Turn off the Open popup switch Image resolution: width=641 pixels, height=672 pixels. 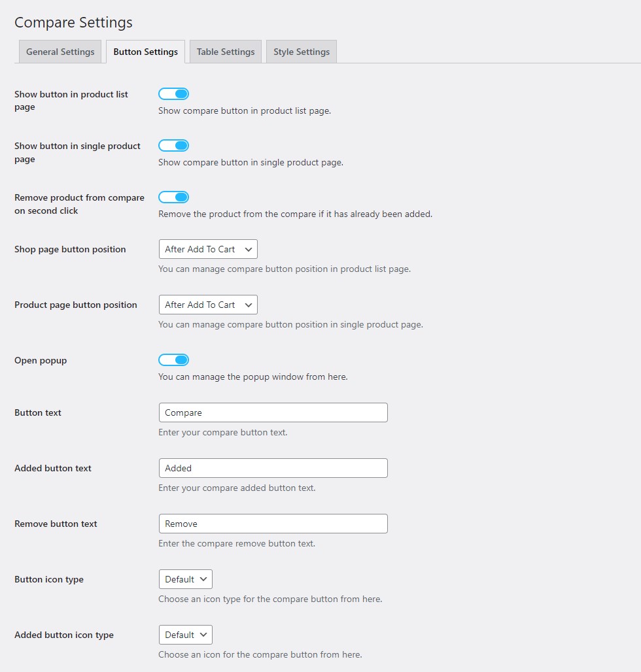pyautogui.click(x=173, y=360)
